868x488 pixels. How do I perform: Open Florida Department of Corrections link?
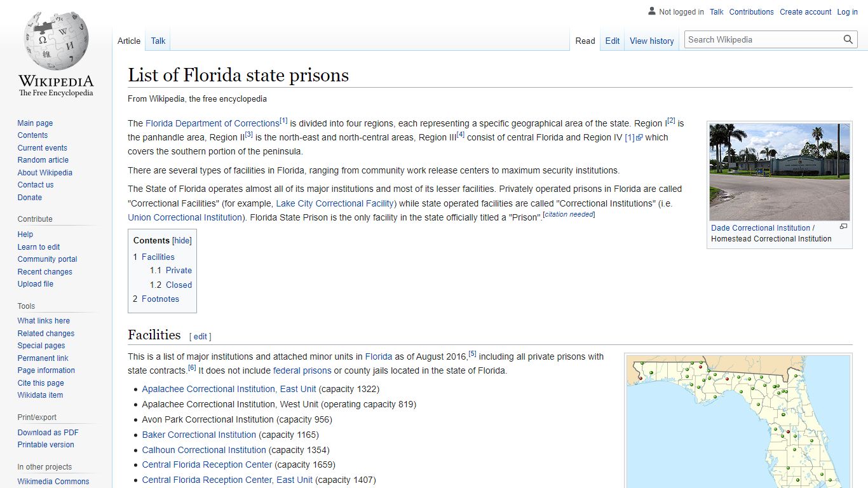click(x=212, y=123)
